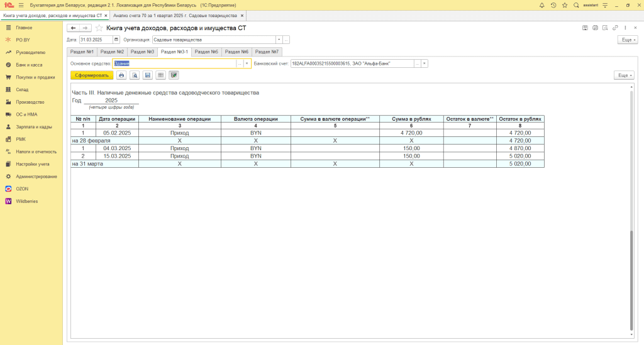
Task: Open Основное средство selection ellipsis
Action: pos(240,63)
